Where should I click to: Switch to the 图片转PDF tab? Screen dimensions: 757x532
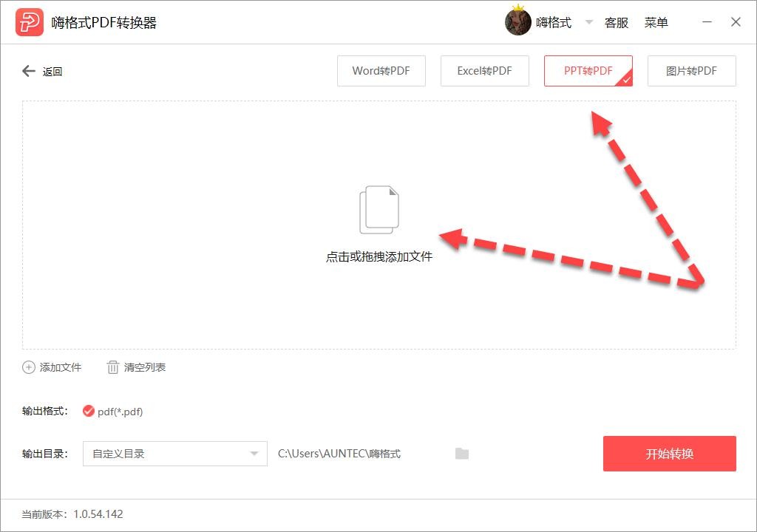click(x=691, y=71)
